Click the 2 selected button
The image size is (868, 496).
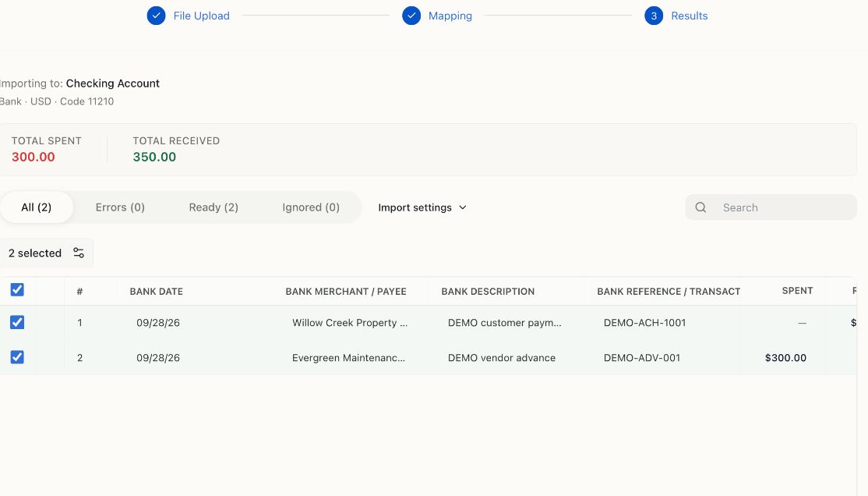tap(47, 253)
